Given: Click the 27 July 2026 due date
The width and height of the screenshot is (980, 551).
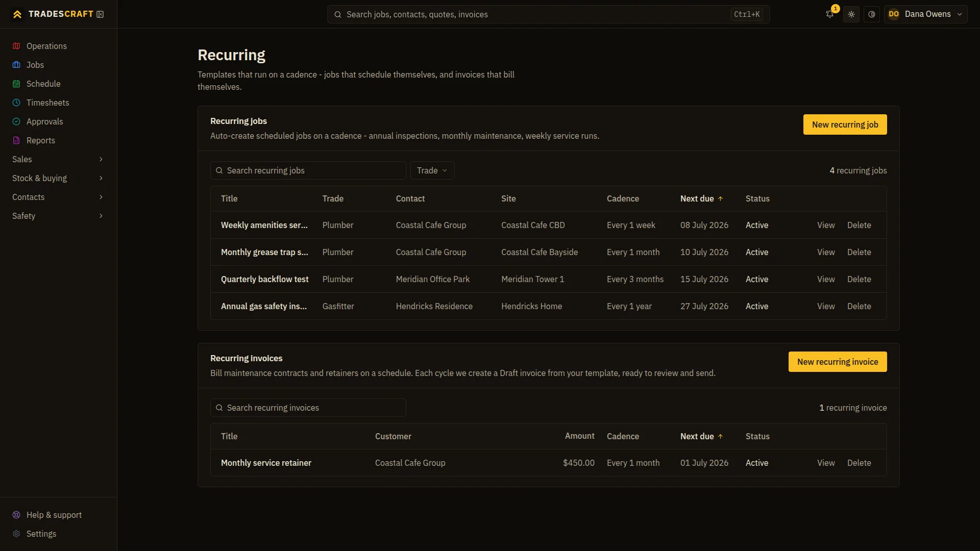Looking at the screenshot, I should coord(704,306).
